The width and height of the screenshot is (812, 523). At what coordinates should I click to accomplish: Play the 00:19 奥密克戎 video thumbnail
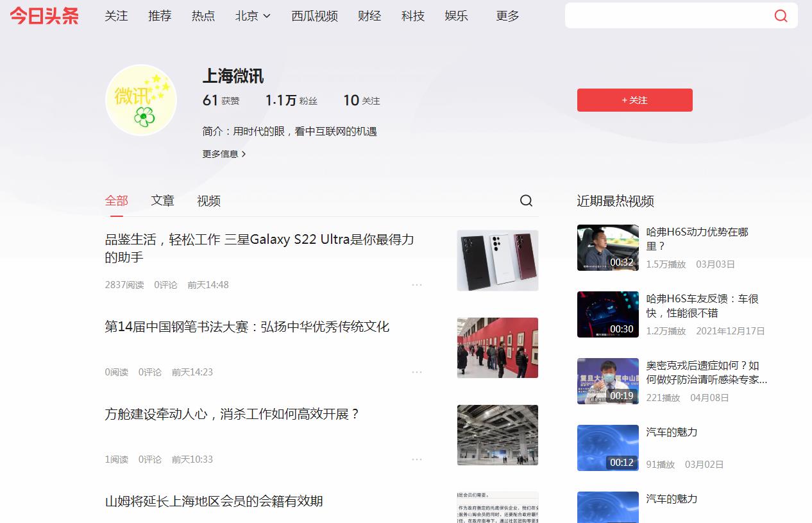click(x=608, y=381)
